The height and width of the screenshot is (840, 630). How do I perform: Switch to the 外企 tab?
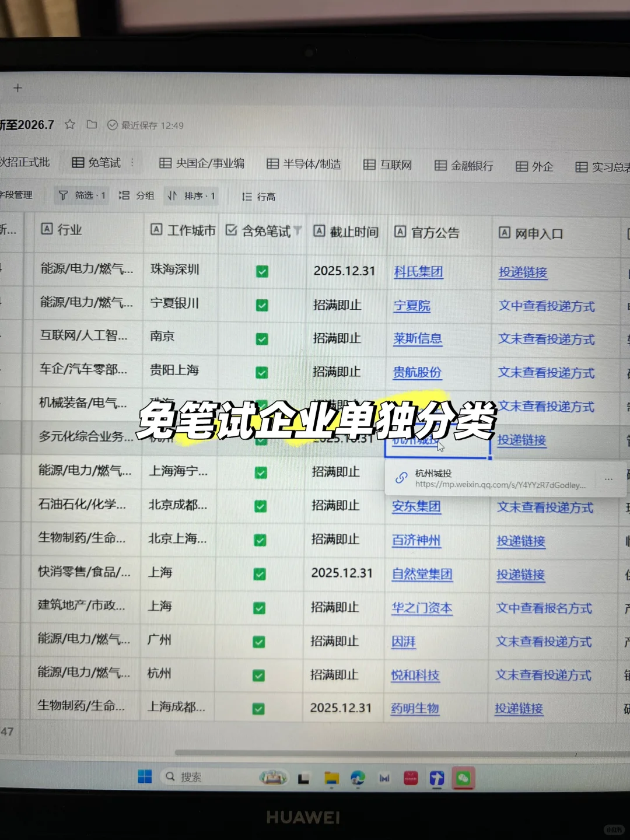[534, 167]
